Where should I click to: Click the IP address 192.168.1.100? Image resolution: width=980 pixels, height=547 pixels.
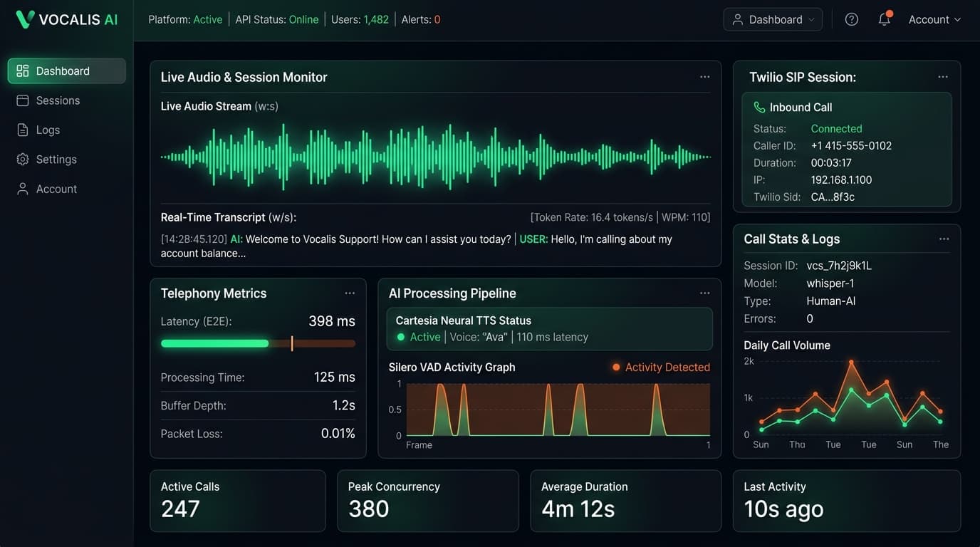pos(841,180)
